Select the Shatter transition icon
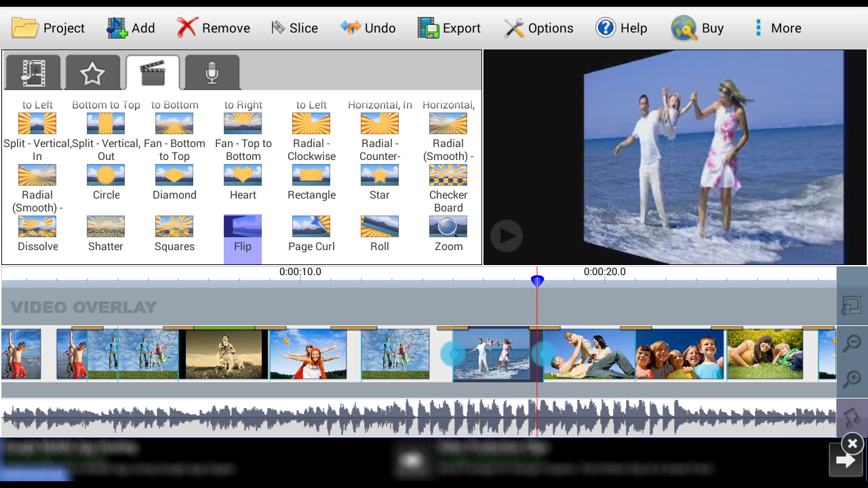 [106, 227]
